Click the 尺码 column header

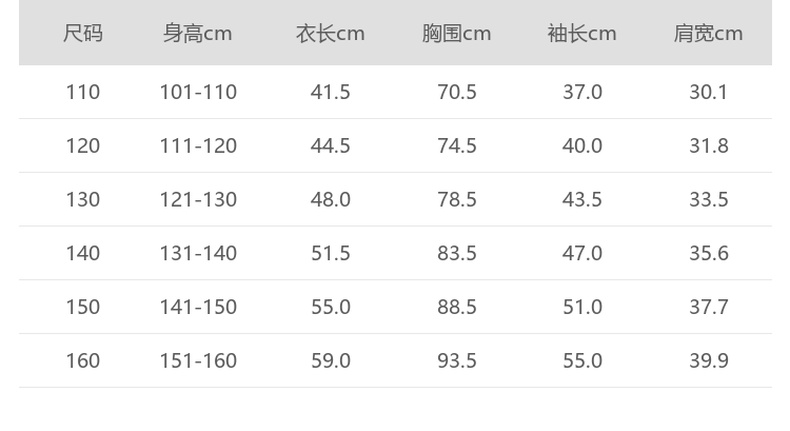click(83, 34)
